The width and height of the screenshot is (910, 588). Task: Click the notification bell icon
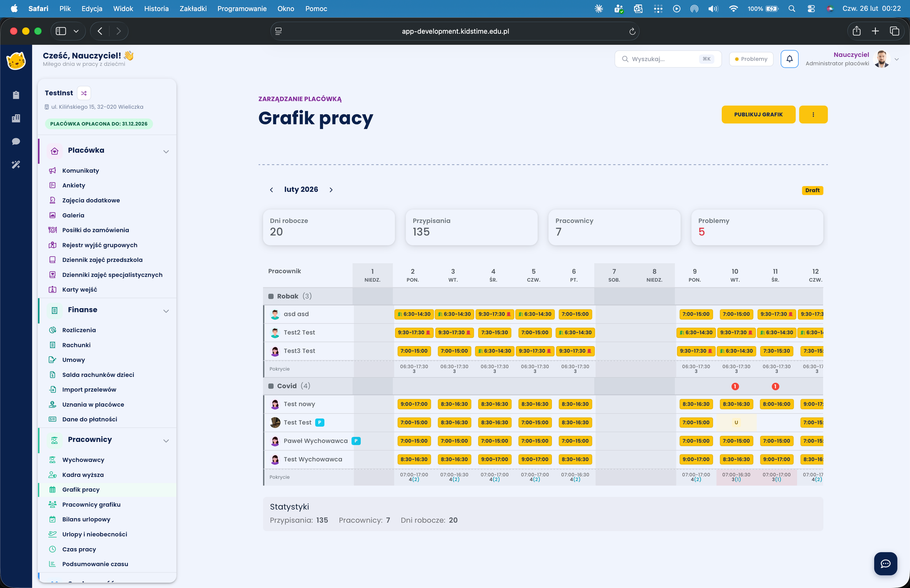(789, 59)
